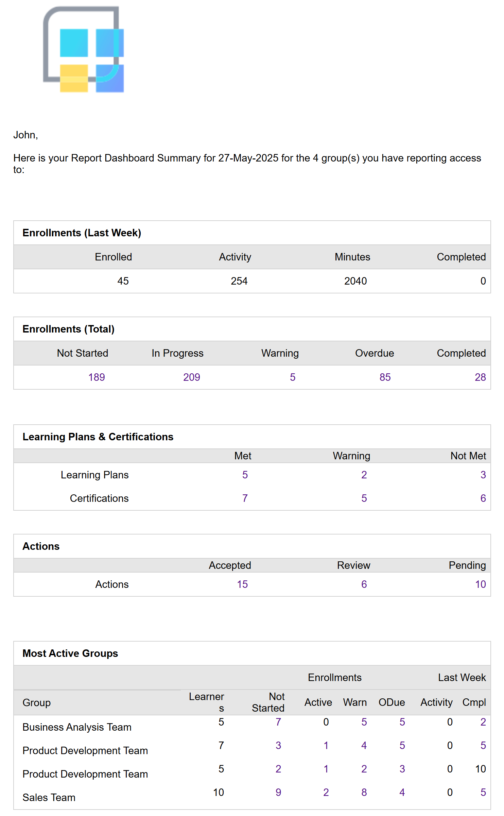
Task: Click the Business Analysis Team group name
Action: coord(77,727)
